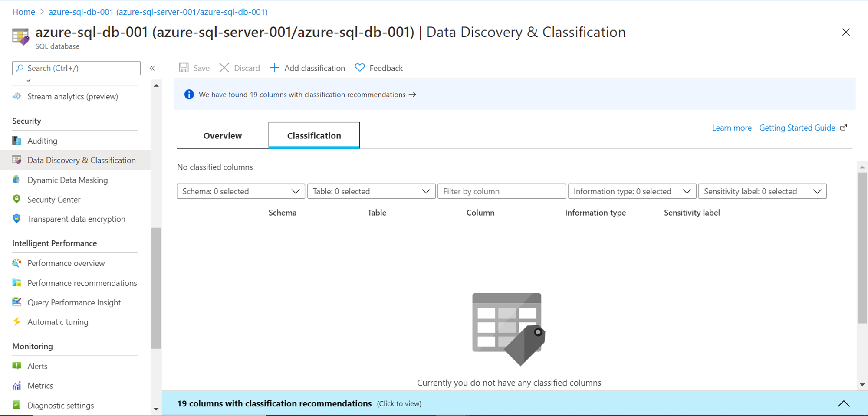The height and width of the screenshot is (416, 868).
Task: Select the Classification tab
Action: tap(314, 135)
